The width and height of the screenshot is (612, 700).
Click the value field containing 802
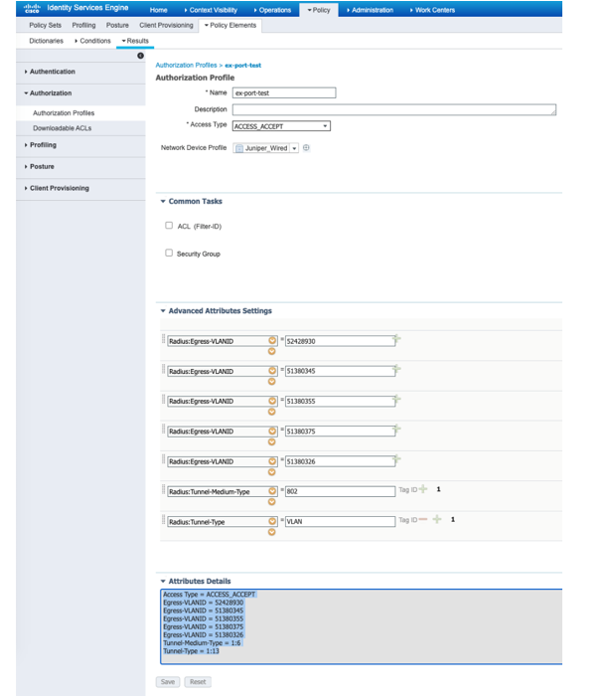click(x=340, y=491)
